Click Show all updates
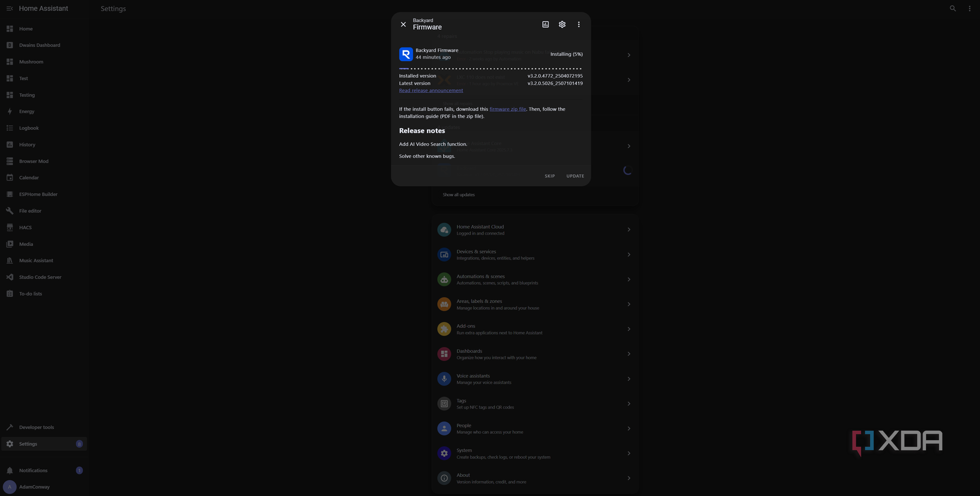Screen dimensions: 980x496 tap(459, 195)
